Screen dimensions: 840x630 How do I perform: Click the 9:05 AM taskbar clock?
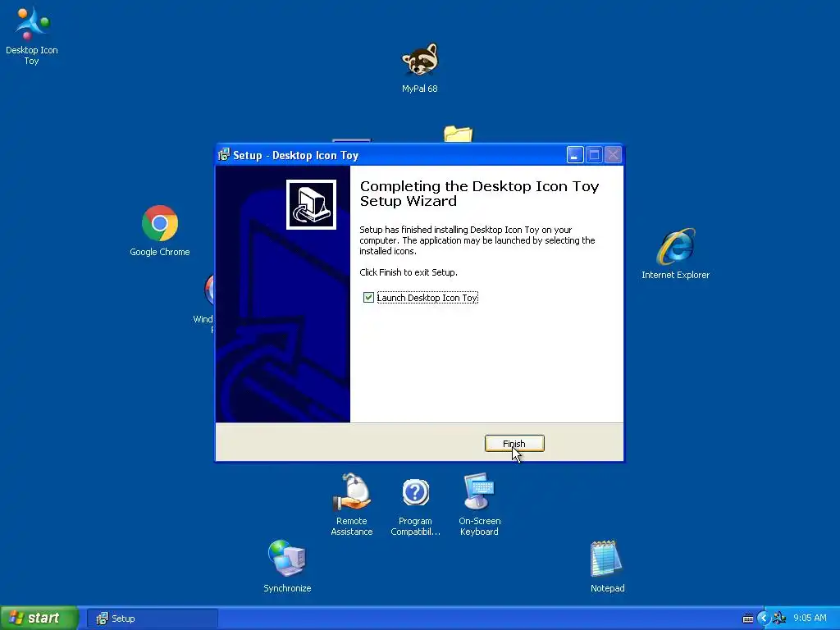point(810,619)
